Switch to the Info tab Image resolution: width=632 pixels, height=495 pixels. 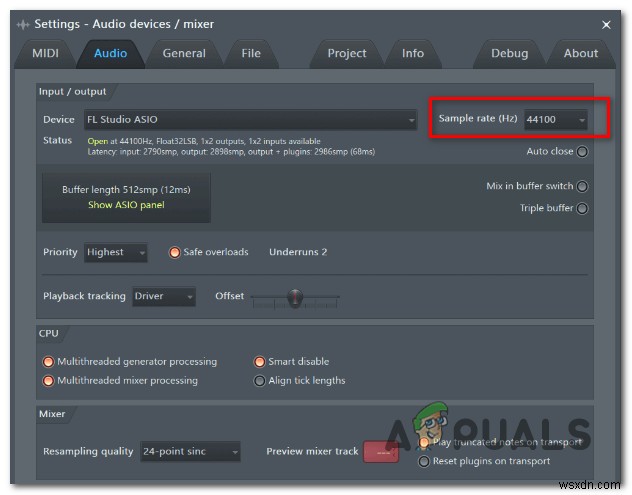pos(413,54)
